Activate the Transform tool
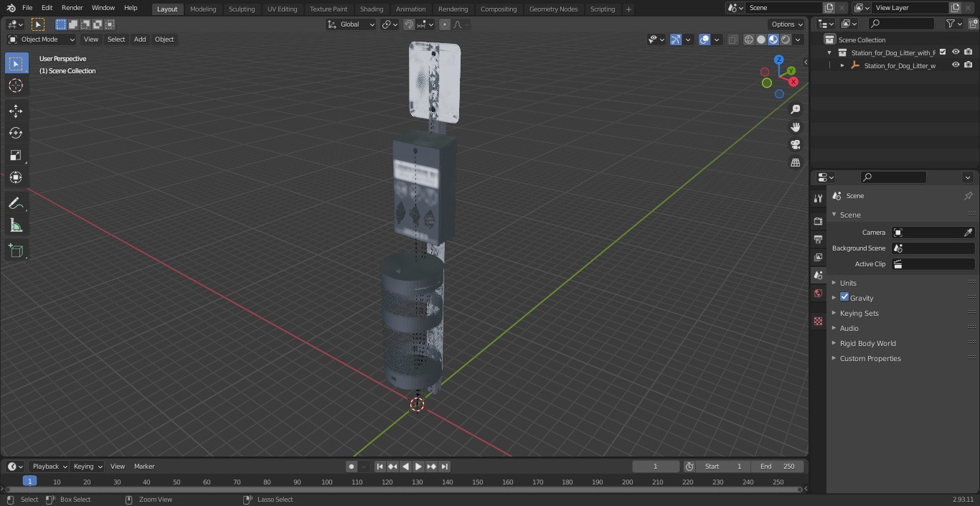 tap(16, 177)
